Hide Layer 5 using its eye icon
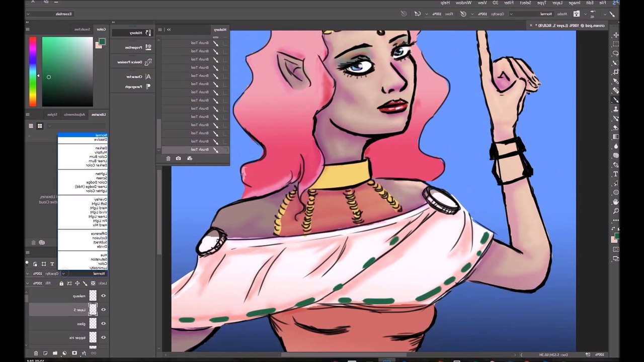The height and width of the screenshot is (362, 644). pos(104,310)
